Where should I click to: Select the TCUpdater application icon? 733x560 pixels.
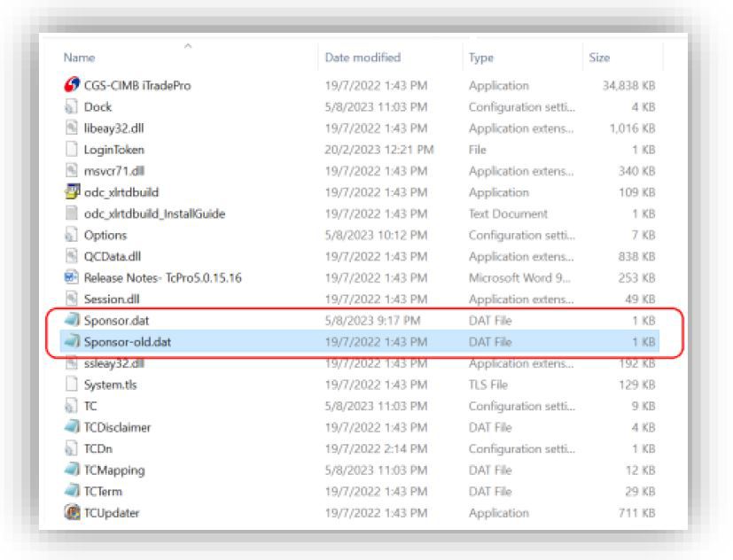tap(72, 512)
